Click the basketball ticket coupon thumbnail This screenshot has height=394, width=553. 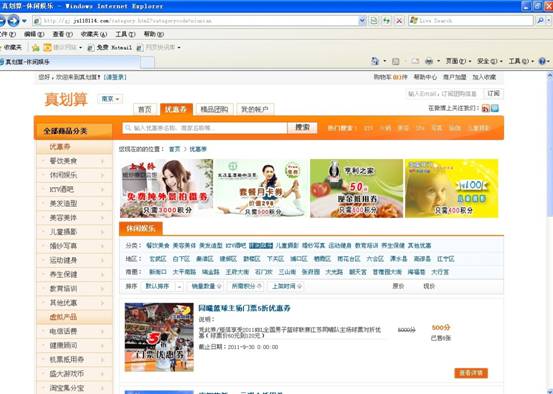click(159, 337)
